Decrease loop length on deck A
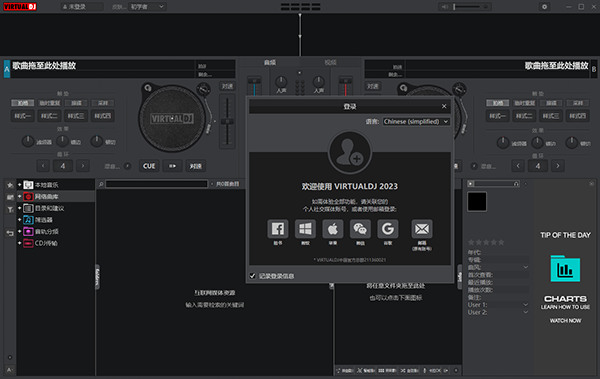The height and width of the screenshot is (379, 600). (43, 166)
